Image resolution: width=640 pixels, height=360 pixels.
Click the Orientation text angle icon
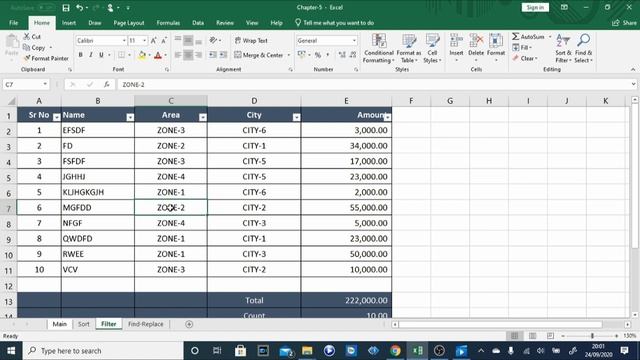213,40
